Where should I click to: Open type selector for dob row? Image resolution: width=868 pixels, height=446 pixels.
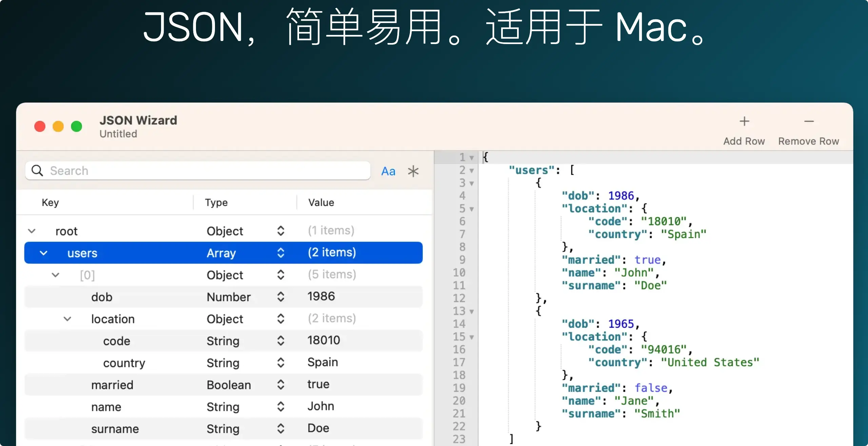click(x=280, y=297)
